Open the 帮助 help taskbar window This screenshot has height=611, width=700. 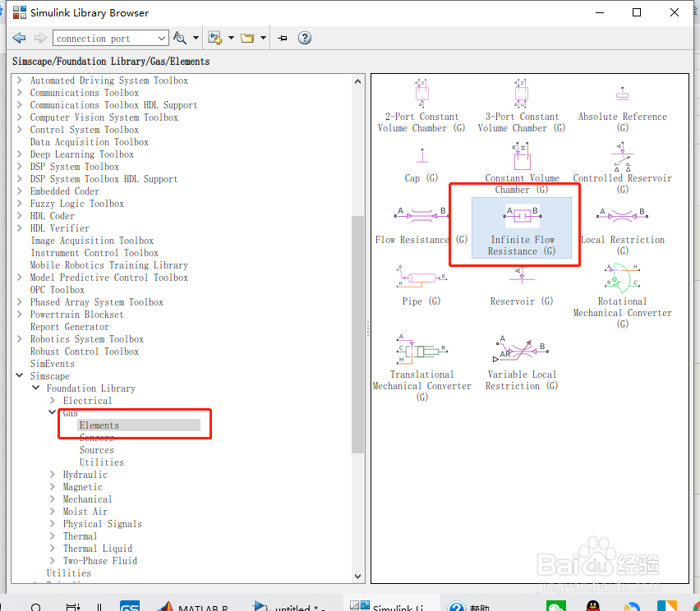point(469,606)
